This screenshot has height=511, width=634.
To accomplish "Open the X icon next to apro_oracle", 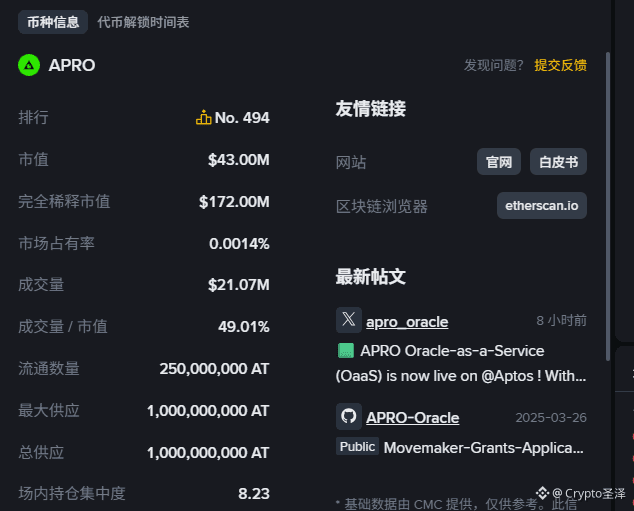I will [x=349, y=320].
